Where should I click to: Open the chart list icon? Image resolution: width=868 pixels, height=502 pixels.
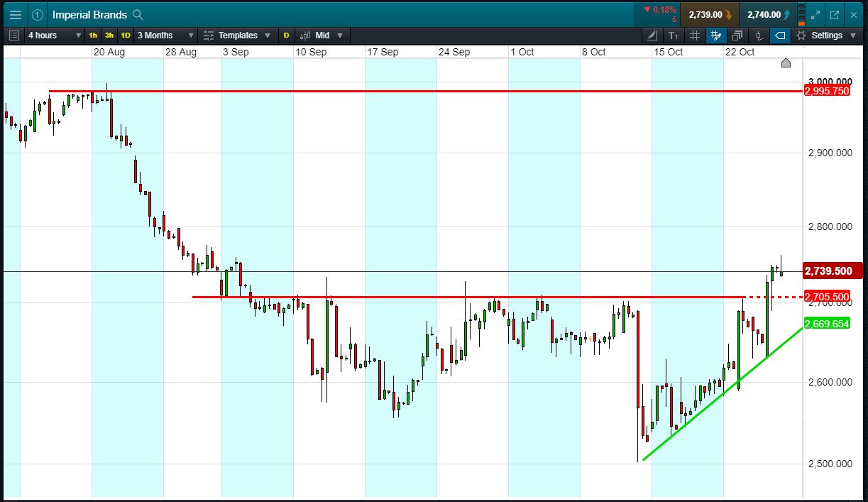14,35
